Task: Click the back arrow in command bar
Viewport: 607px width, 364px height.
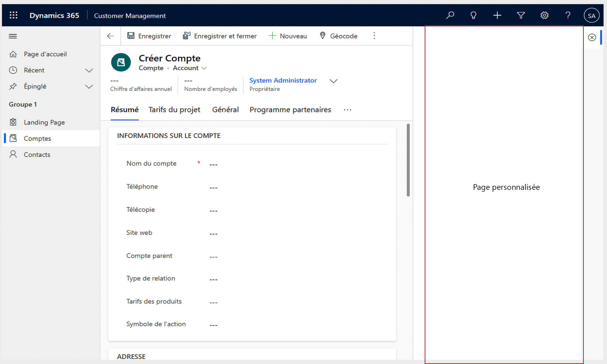Action: coord(110,36)
